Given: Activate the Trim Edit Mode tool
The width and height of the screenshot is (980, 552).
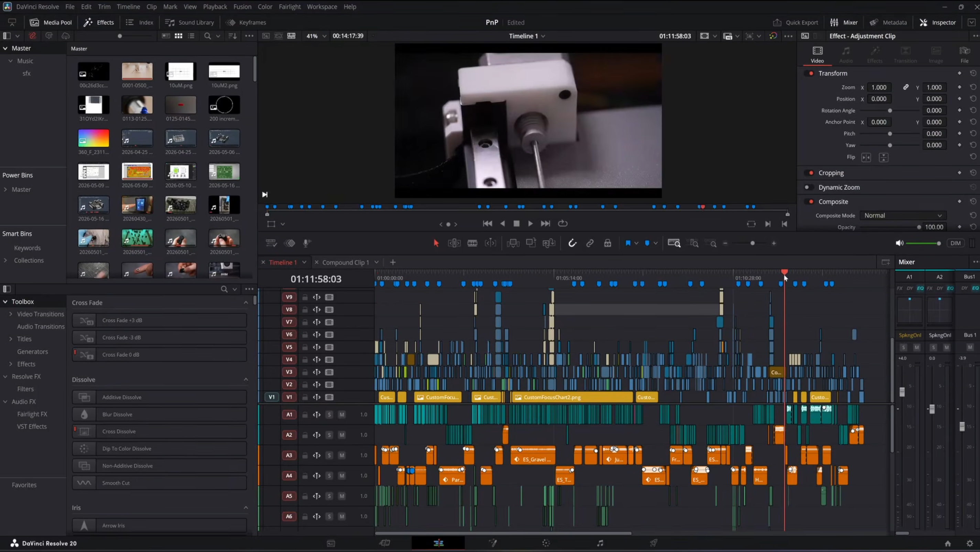Looking at the screenshot, I should (x=454, y=243).
